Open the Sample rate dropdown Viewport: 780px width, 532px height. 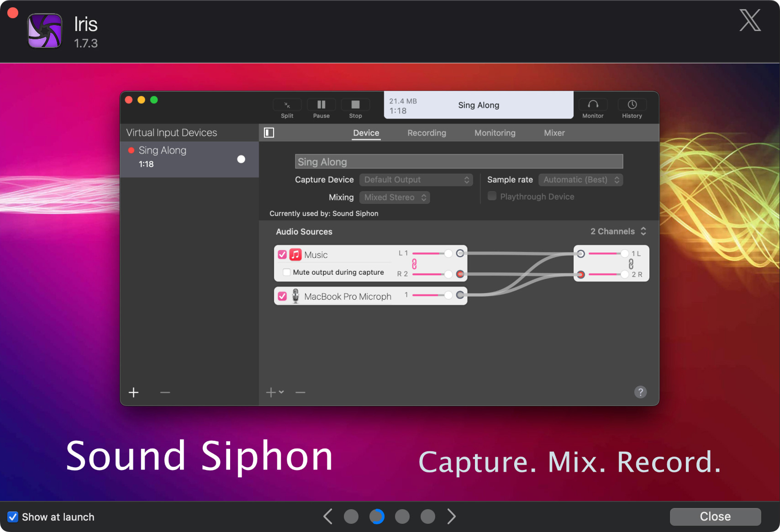click(x=580, y=180)
